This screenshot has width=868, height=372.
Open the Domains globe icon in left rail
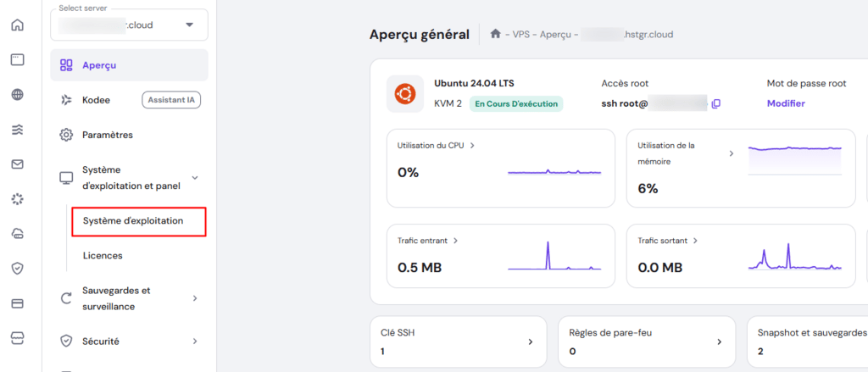point(18,95)
